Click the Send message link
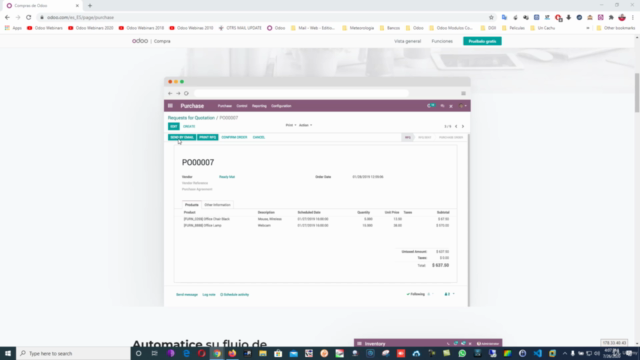Screen dimensions: 640x360 tap(187, 295)
